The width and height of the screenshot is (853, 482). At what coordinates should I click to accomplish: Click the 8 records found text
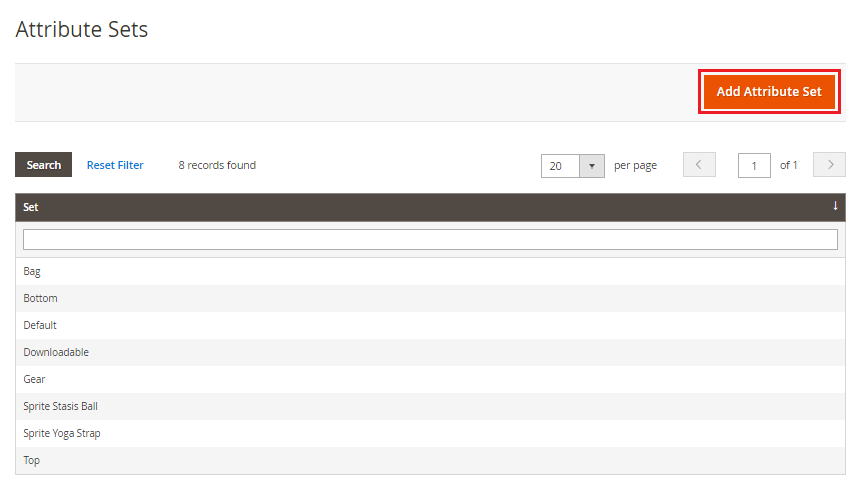(x=217, y=165)
